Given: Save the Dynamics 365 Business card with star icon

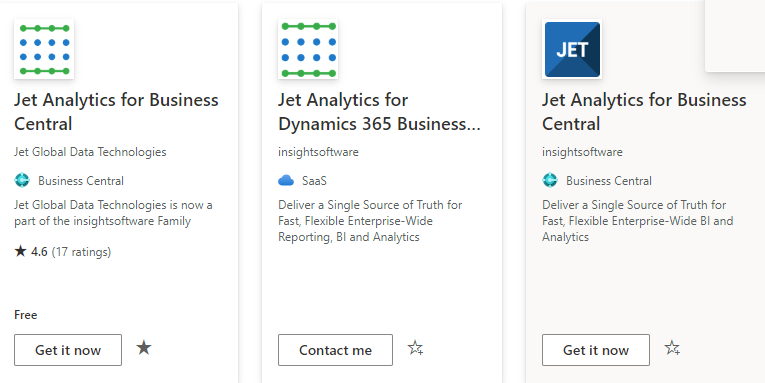Looking at the screenshot, I should click(x=415, y=348).
